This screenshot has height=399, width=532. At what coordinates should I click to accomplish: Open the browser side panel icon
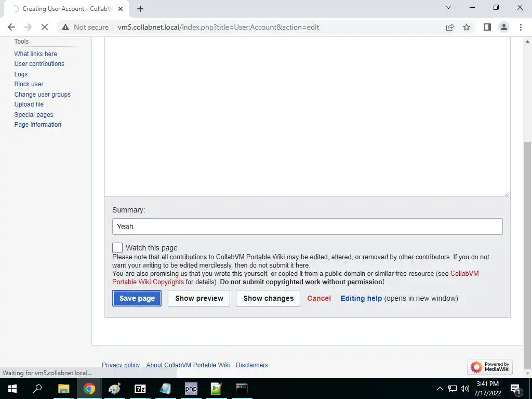tap(487, 27)
